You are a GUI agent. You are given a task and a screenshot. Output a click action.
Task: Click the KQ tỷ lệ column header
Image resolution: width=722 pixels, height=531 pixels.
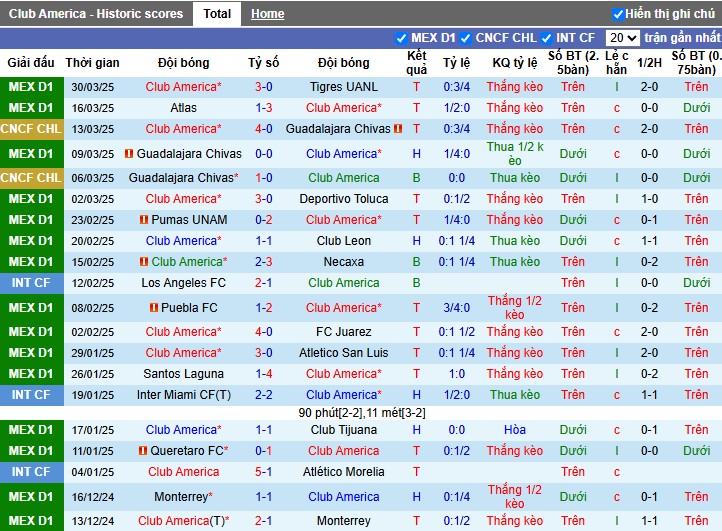pos(515,63)
